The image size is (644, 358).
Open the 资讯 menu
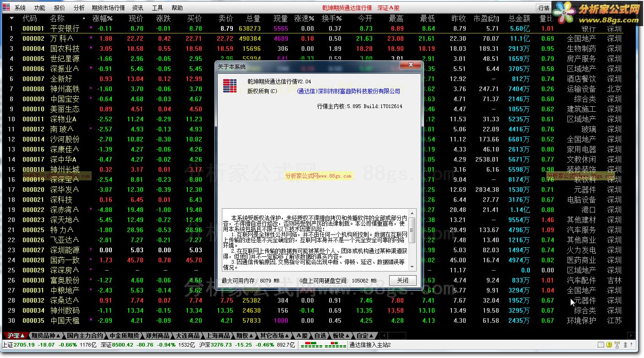tap(138, 8)
